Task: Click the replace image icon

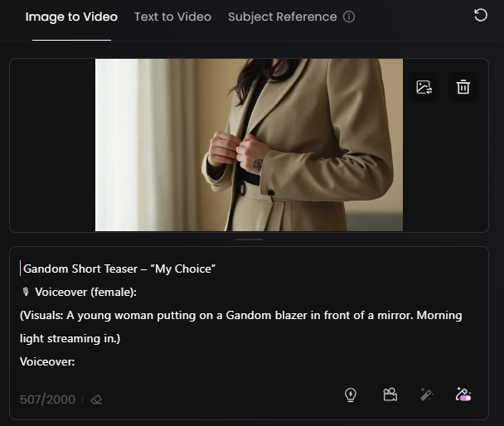Action: tap(424, 87)
